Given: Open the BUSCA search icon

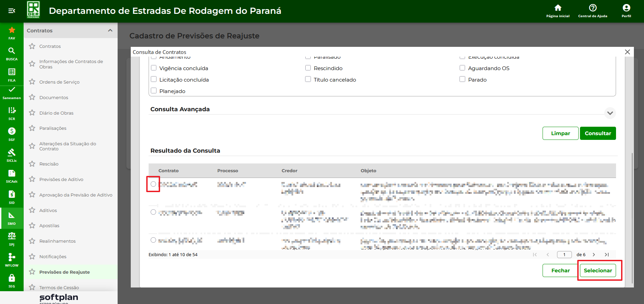Looking at the screenshot, I should [11, 51].
